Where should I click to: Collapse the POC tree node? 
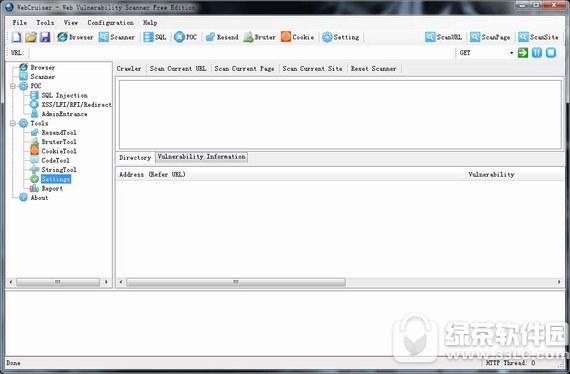(13, 86)
